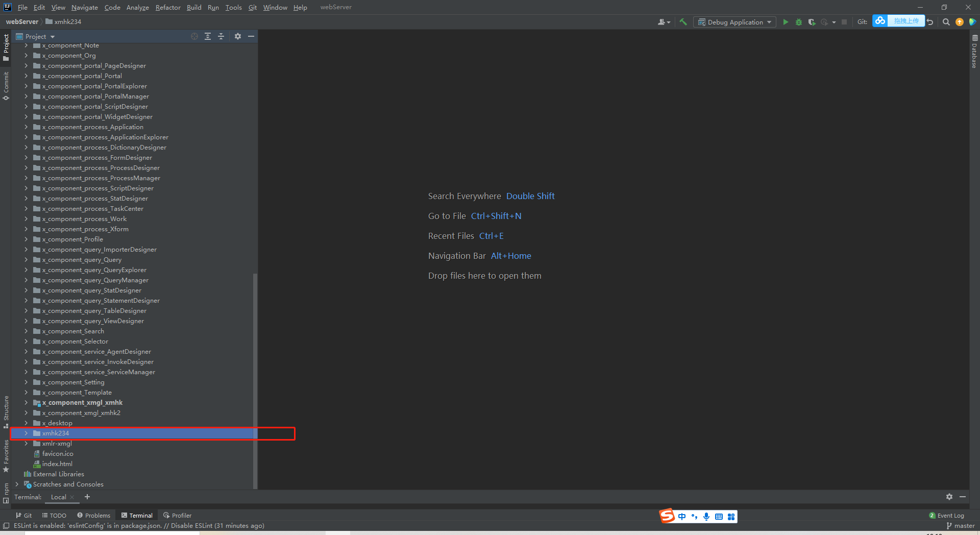Hide the Project panel with minus icon
This screenshot has height=535, width=980.
(251, 36)
